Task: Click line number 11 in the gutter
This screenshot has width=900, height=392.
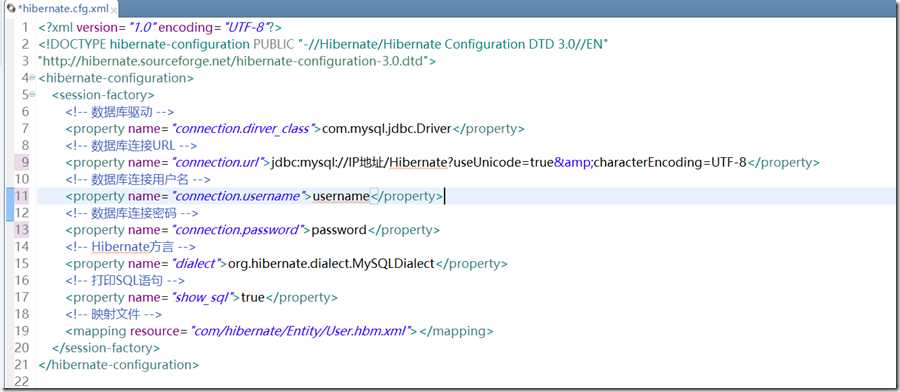Action: coord(22,196)
